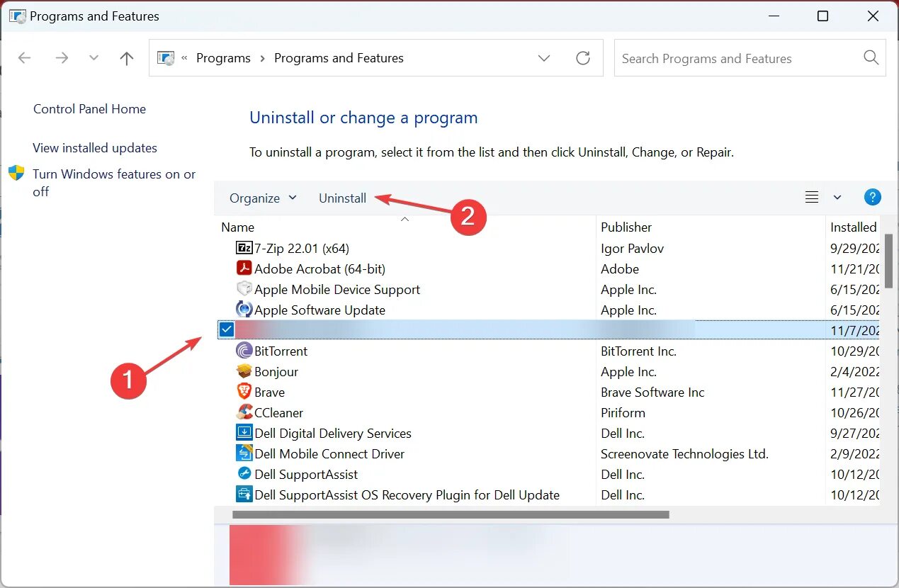Open the Organize dropdown menu
The height and width of the screenshot is (588, 899).
(x=263, y=198)
